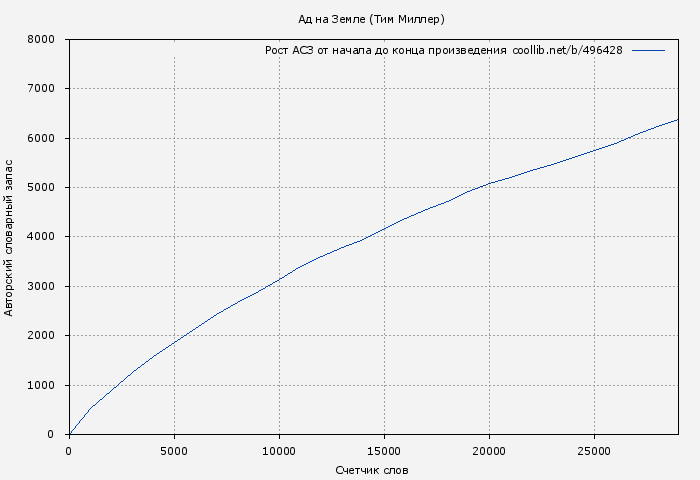
Task: Click the x-axis label "Счетчик слов"
Action: point(372,470)
